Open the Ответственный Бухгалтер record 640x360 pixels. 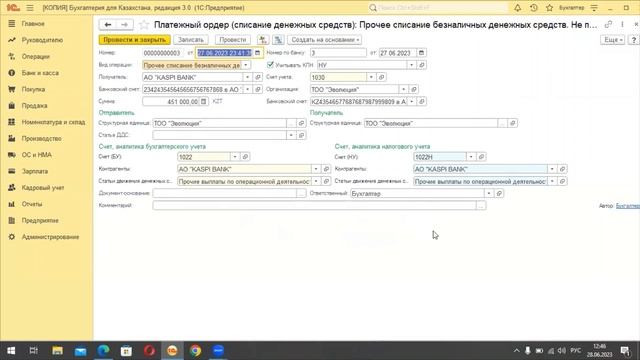(x=499, y=193)
